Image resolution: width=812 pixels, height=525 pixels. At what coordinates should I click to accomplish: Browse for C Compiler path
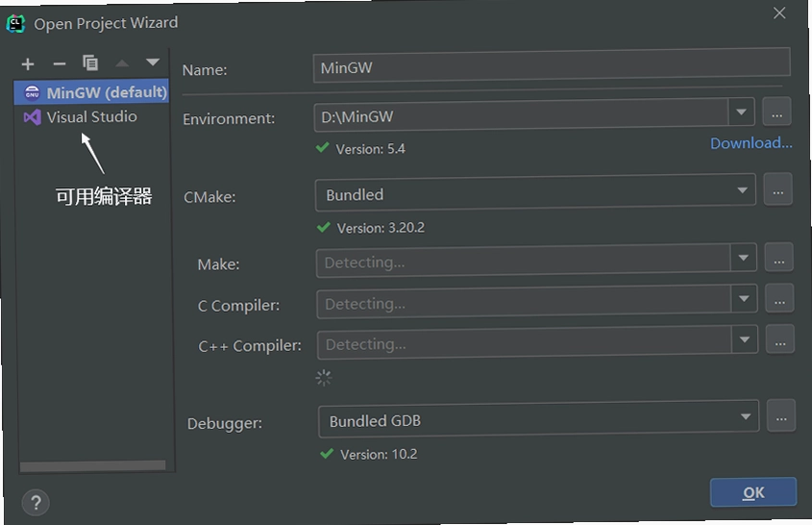(x=779, y=299)
